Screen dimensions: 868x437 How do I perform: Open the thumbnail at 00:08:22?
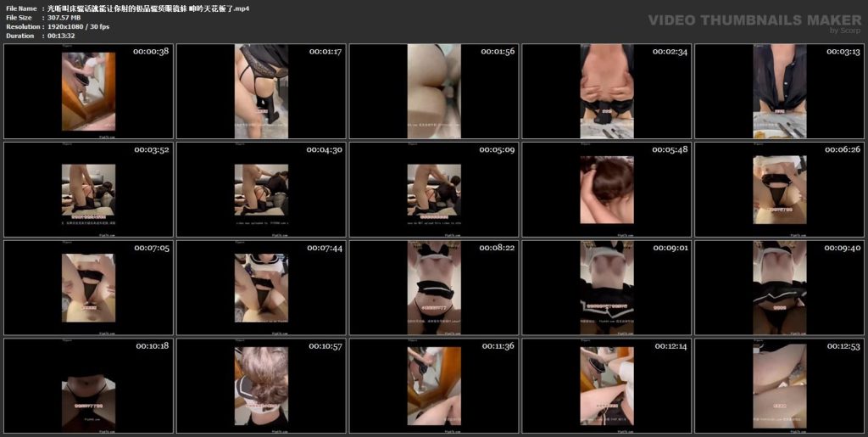tap(434, 288)
